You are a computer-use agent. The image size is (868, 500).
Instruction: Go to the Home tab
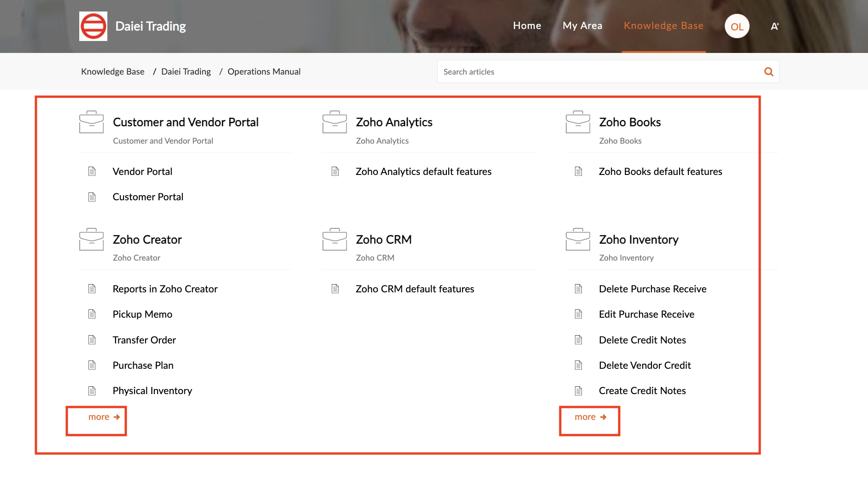click(x=527, y=26)
